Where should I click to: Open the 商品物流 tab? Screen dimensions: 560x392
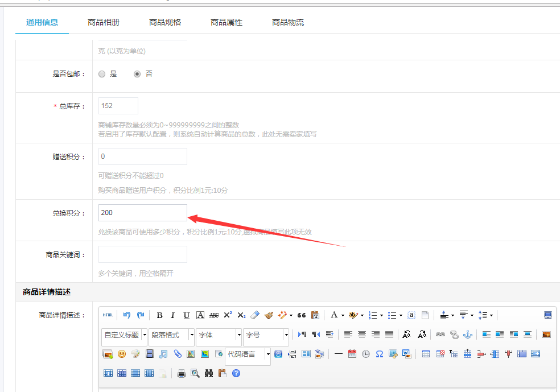[288, 22]
